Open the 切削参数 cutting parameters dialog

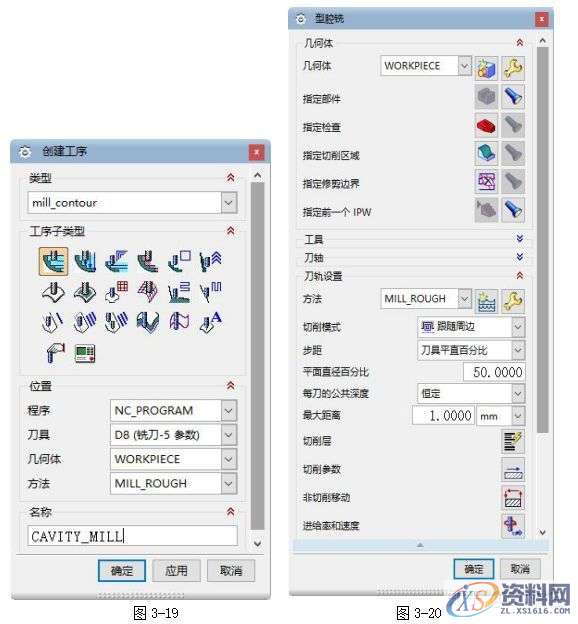pos(513,470)
